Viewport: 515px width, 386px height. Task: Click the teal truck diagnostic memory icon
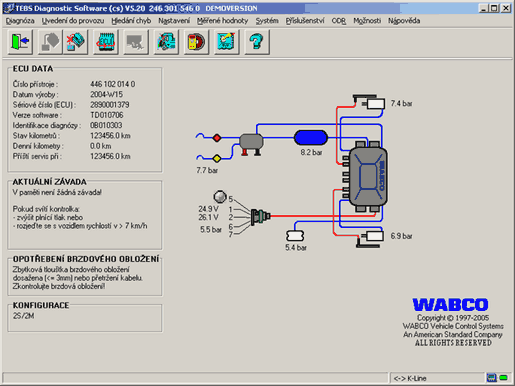(166, 42)
